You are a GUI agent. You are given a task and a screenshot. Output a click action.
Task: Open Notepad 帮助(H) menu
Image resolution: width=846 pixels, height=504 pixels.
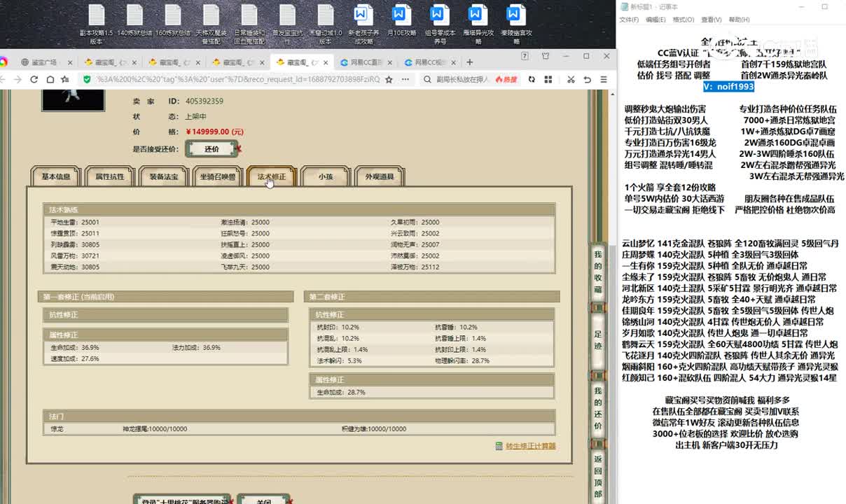pos(739,20)
